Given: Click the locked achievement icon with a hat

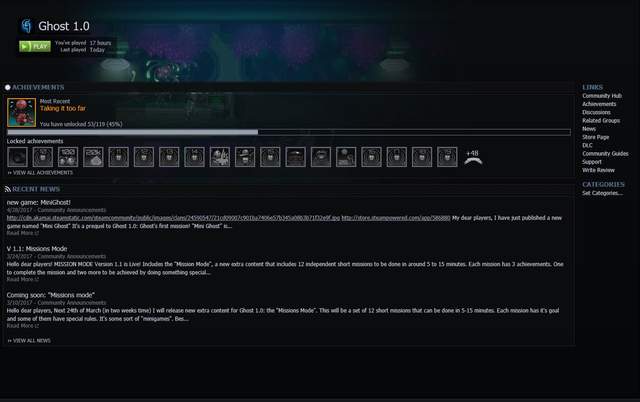Looking at the screenshot, I should tap(245, 157).
